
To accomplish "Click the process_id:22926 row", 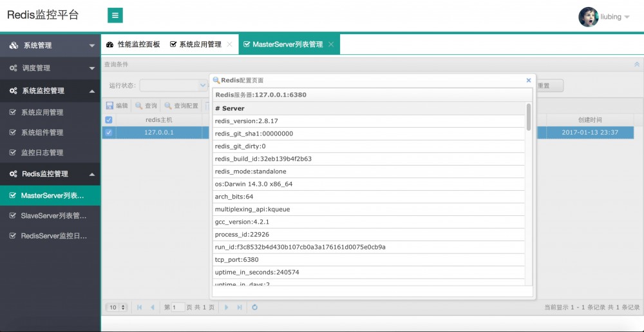I will coord(369,234).
